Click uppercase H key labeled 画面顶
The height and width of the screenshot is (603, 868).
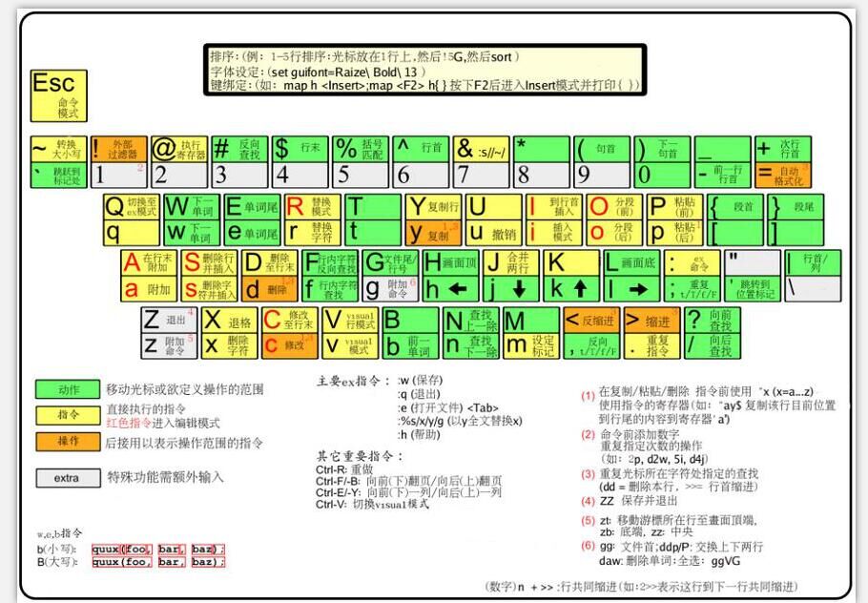click(450, 262)
